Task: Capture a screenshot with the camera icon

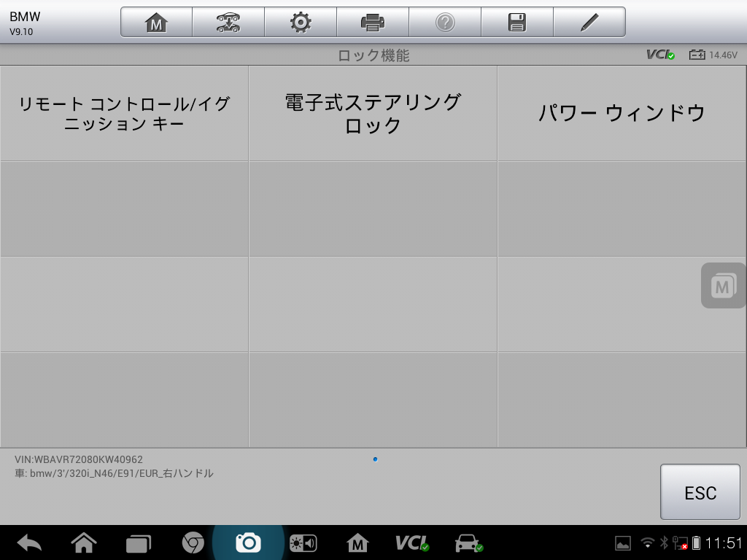Action: tap(248, 542)
